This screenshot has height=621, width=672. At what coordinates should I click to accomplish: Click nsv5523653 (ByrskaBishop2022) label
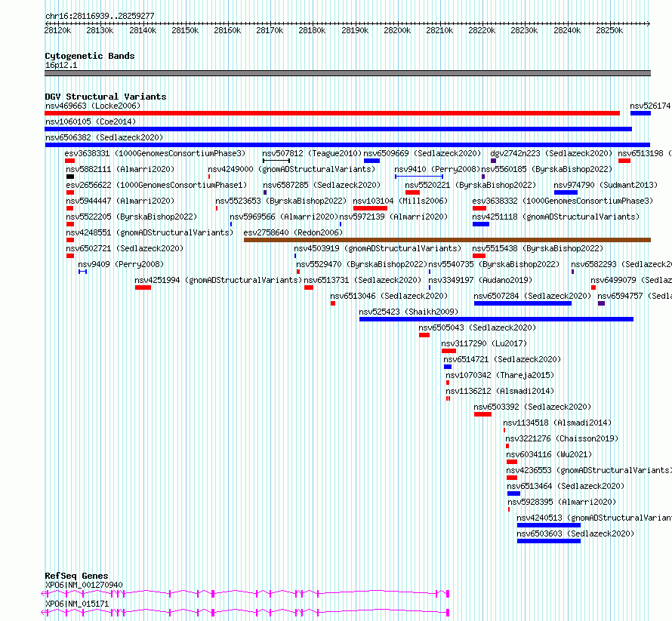[281, 201]
